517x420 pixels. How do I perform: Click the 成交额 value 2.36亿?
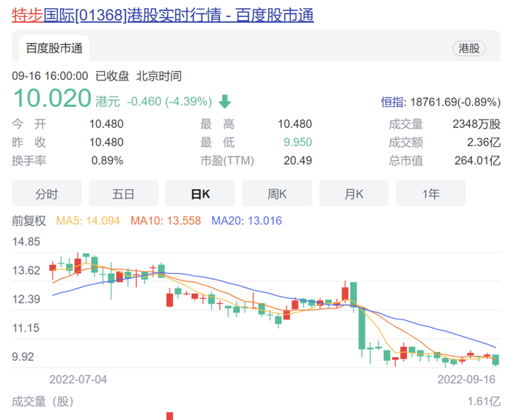click(x=484, y=142)
